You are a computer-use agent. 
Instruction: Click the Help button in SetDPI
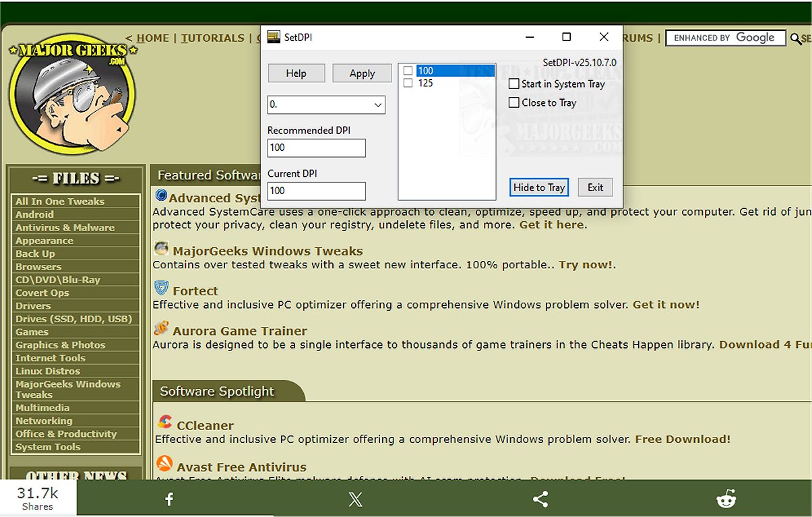point(296,73)
